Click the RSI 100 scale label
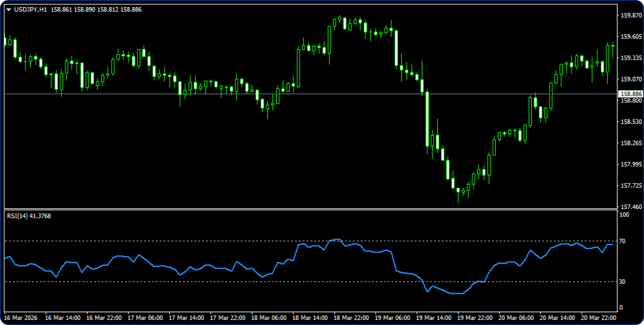Viewport: 644px width, 325px height. (624, 215)
